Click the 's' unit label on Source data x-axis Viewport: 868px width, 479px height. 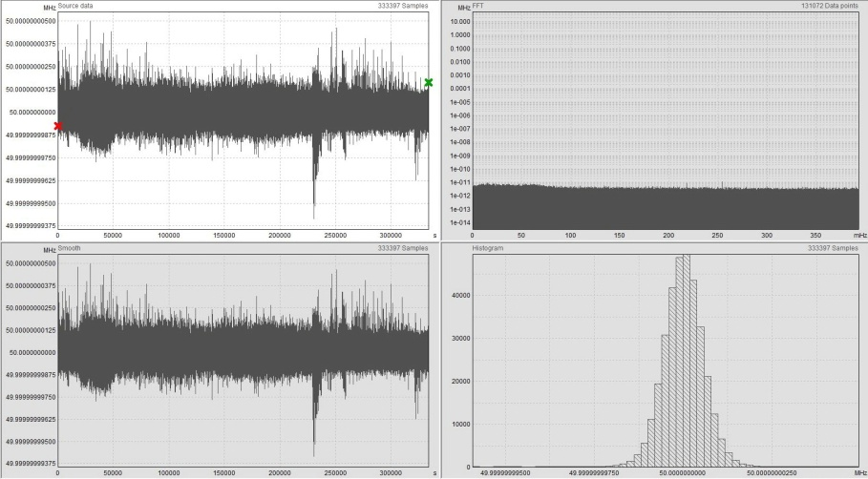click(434, 235)
